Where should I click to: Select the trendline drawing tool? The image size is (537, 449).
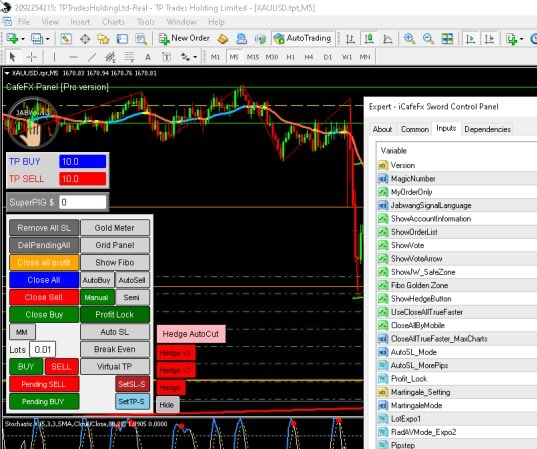click(x=92, y=57)
